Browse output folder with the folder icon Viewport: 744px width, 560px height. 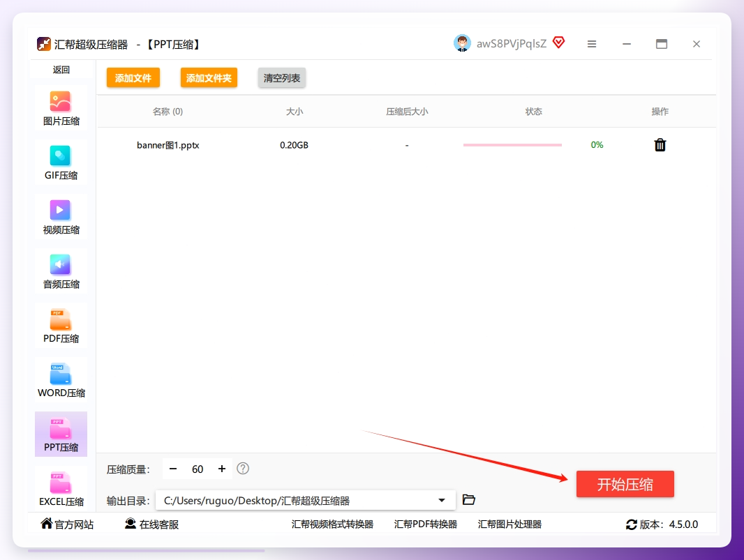tap(469, 500)
